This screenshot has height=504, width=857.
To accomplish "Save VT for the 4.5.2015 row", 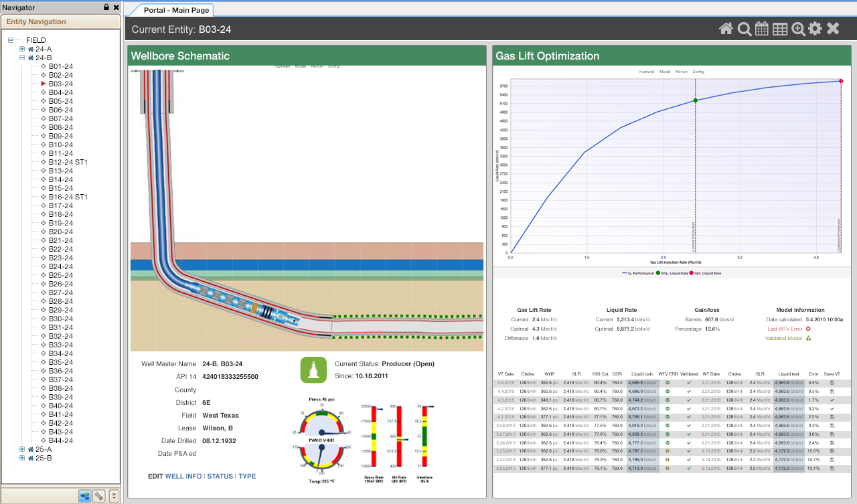I will pos(832,383).
